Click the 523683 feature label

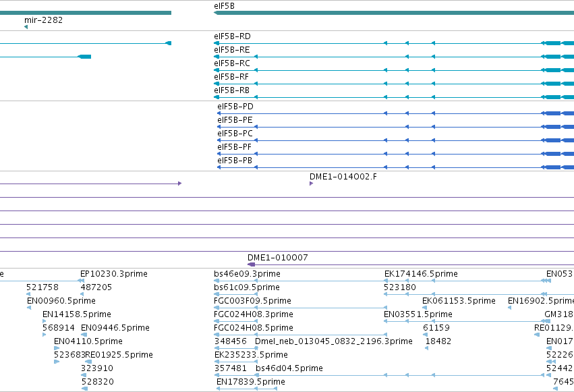[69, 355]
